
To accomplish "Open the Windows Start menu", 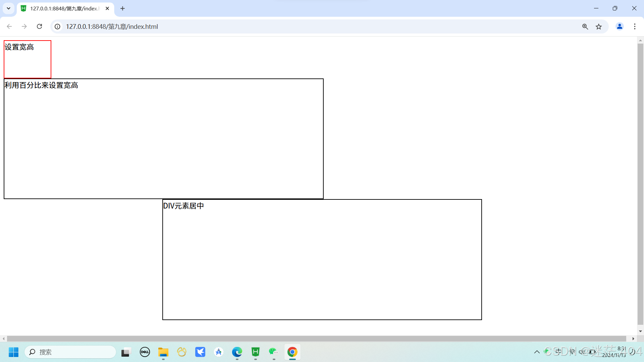I will (13, 352).
